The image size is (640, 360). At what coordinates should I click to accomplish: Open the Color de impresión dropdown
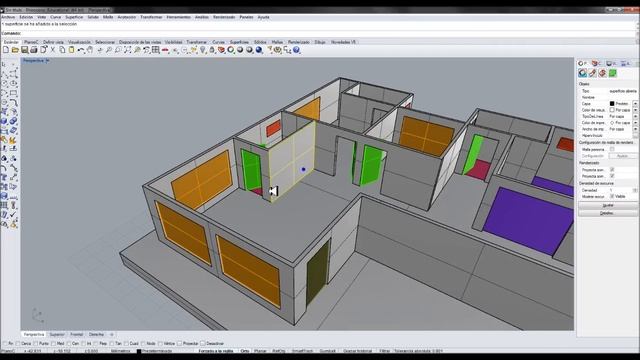636,122
